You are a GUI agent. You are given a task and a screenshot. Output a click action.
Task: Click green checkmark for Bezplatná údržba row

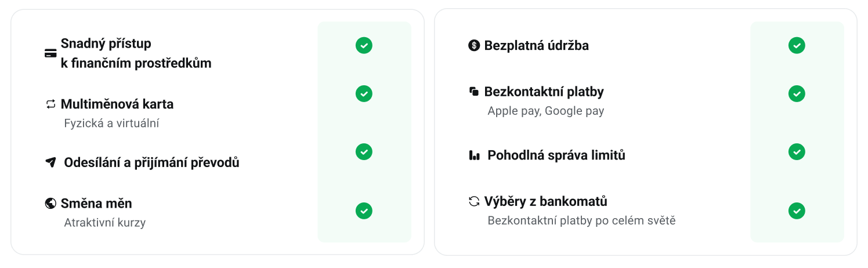pos(797,45)
